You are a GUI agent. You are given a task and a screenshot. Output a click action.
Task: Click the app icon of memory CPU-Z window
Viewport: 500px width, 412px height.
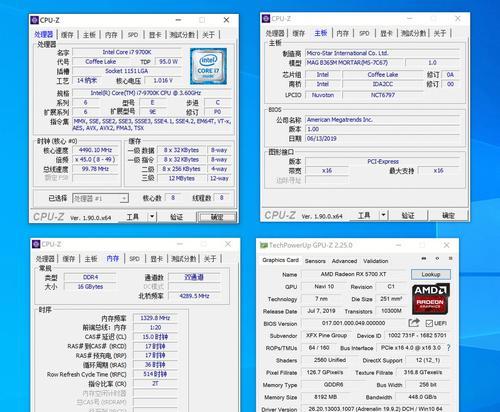point(36,244)
